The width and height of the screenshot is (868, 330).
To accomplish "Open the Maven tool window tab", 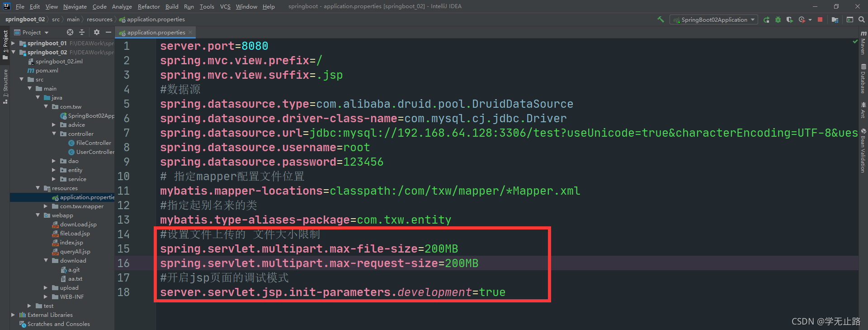I will point(863,43).
